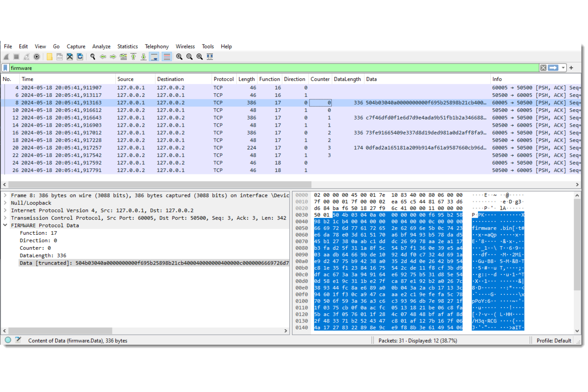Click Profile: Default in status bar
588x392 pixels.
(554, 340)
